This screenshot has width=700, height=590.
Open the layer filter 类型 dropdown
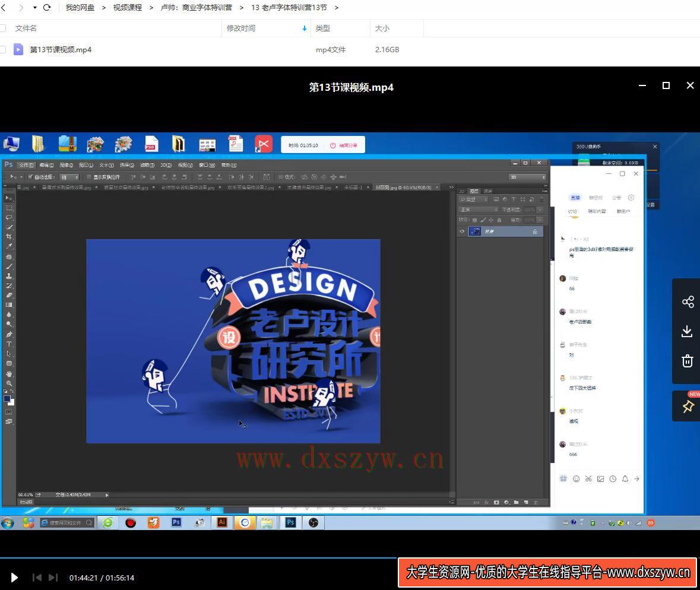click(x=474, y=199)
